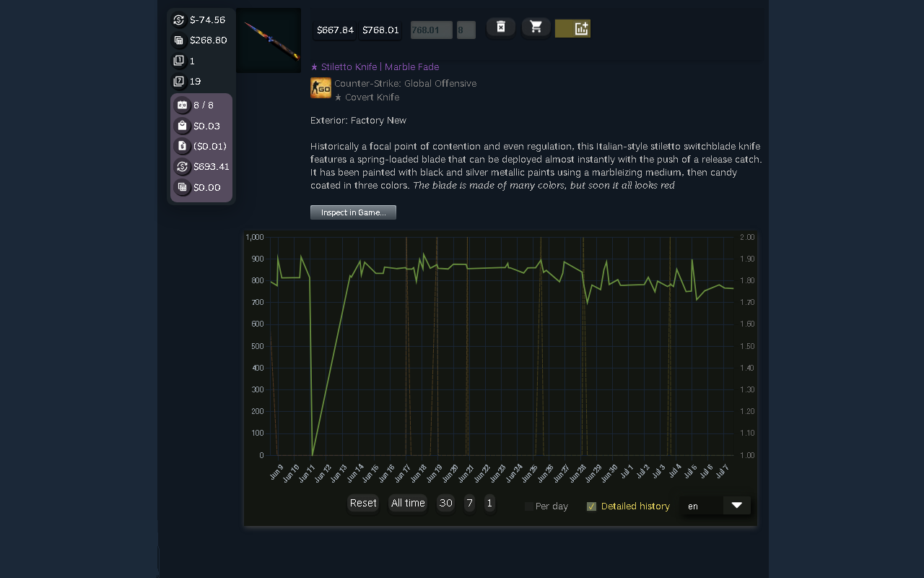Click the Jun 9 axis label
The height and width of the screenshot is (578, 924).
(x=276, y=472)
